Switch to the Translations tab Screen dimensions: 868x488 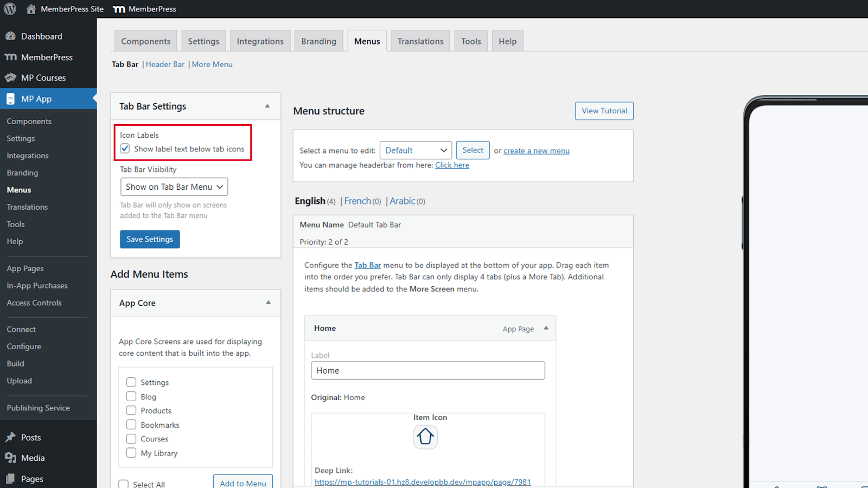[420, 41]
